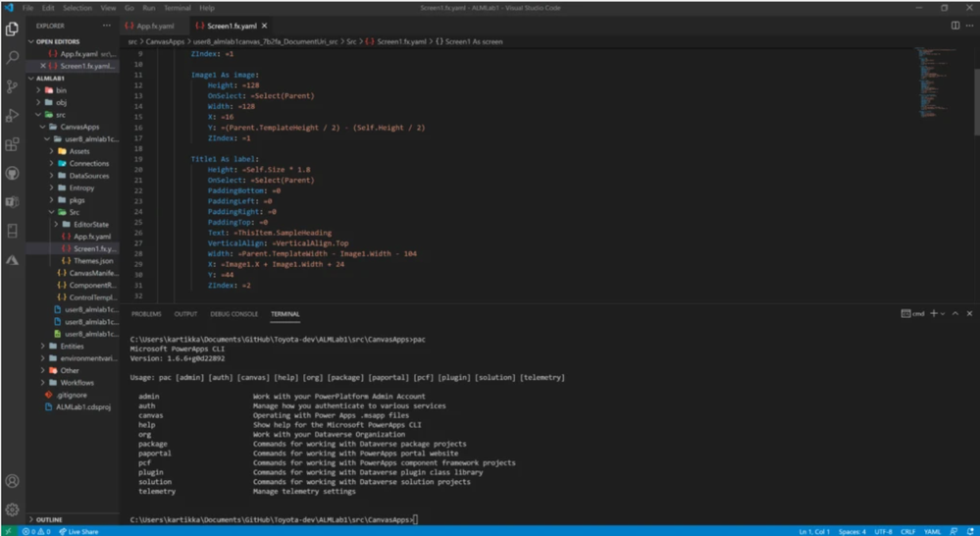Open App.fx.yaml under Src folder
Viewport: 980px width, 536px height.
[92, 237]
